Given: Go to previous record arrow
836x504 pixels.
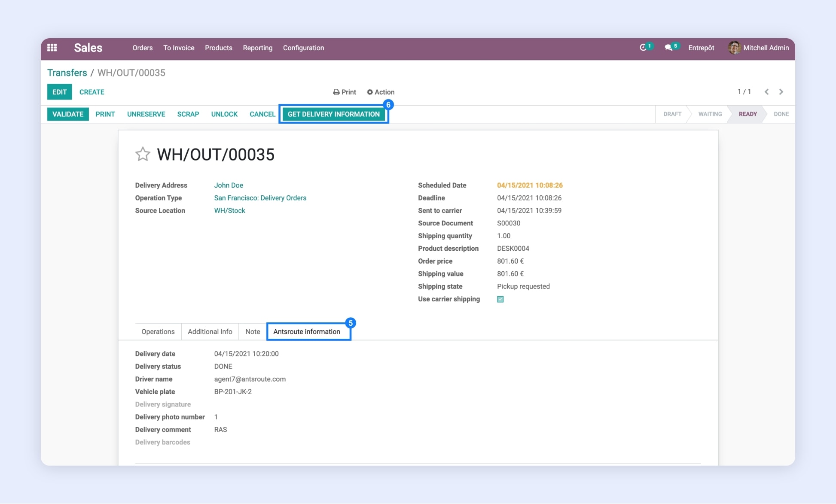Looking at the screenshot, I should coord(767,92).
